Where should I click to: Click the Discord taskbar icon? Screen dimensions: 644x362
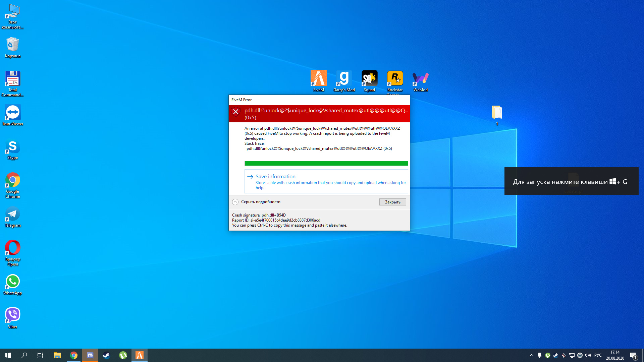point(90,355)
